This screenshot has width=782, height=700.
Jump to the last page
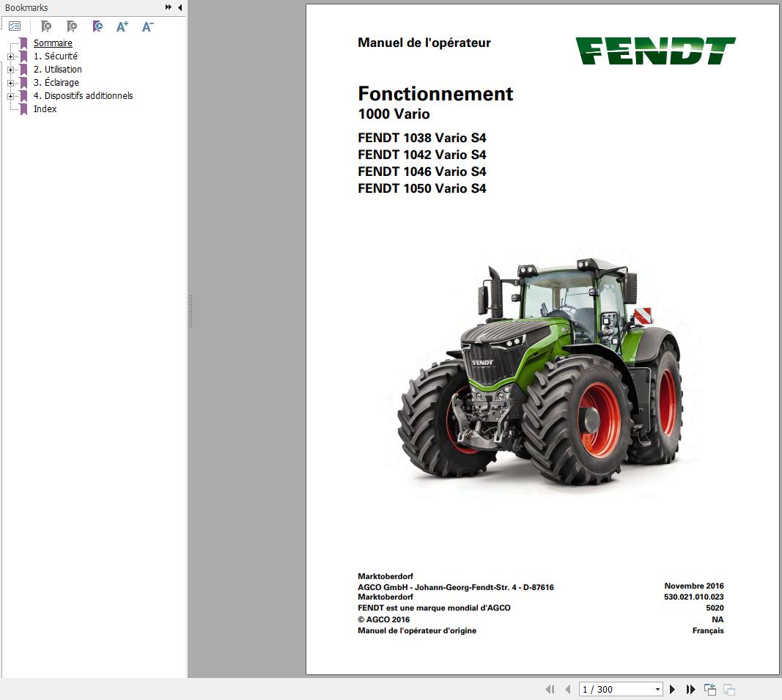[x=690, y=690]
